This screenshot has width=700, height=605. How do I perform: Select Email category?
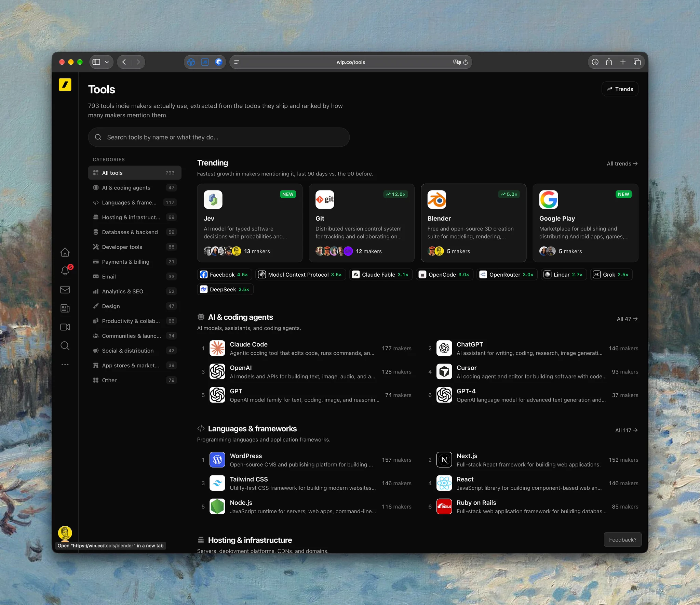click(x=135, y=277)
